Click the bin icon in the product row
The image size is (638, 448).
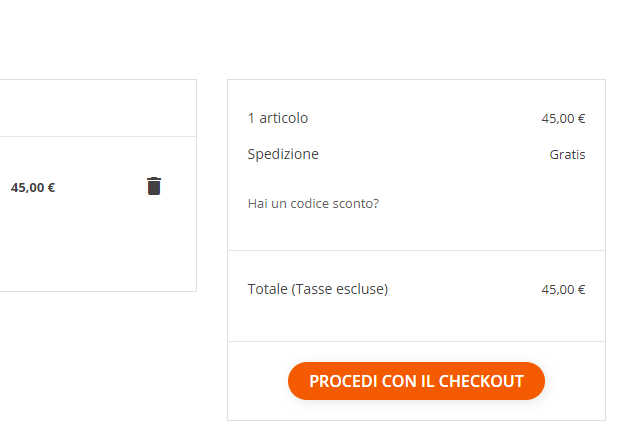click(x=154, y=186)
